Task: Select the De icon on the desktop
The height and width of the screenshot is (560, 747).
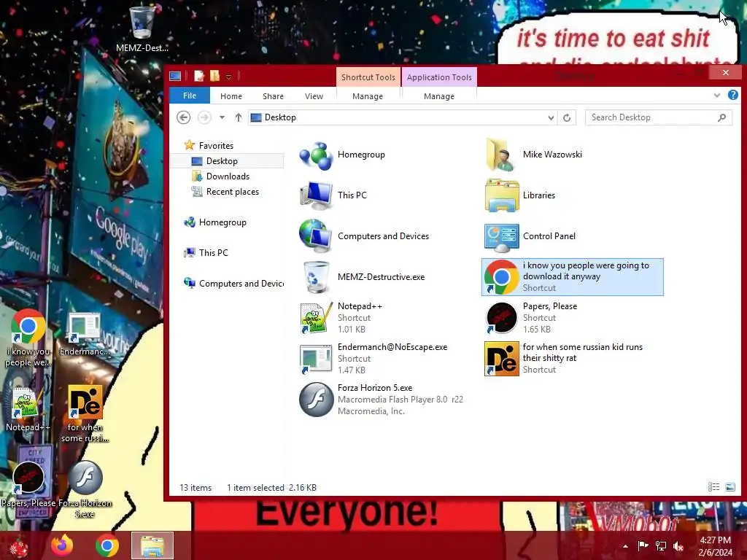Action: [85, 402]
